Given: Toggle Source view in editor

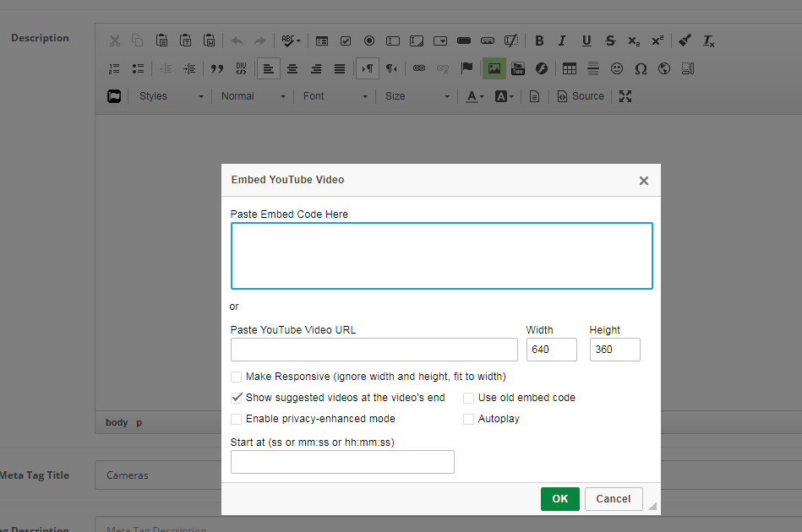Looking at the screenshot, I should tap(581, 96).
